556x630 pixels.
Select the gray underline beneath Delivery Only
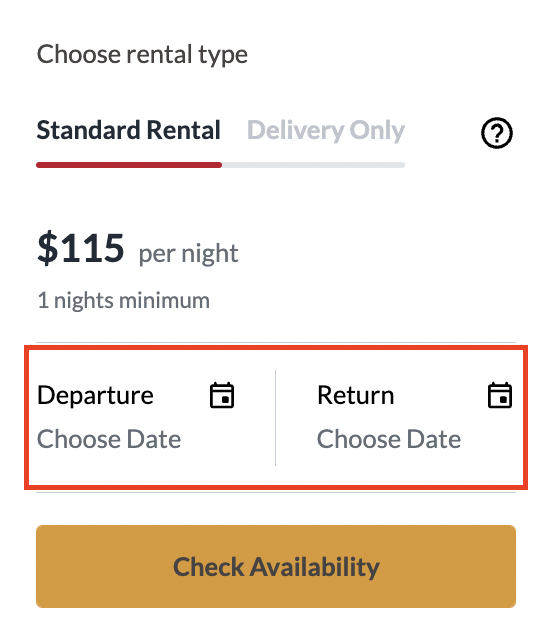tap(313, 165)
